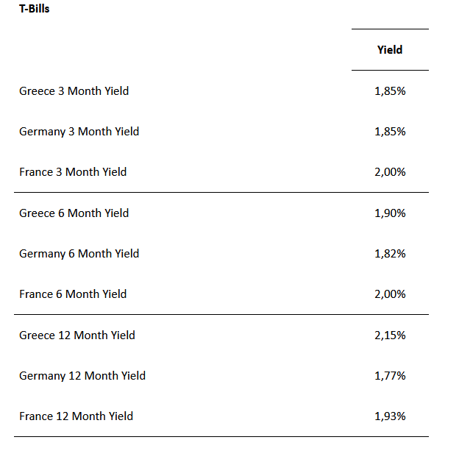Click the Greece 3 Month 1,85% value

tap(390, 91)
